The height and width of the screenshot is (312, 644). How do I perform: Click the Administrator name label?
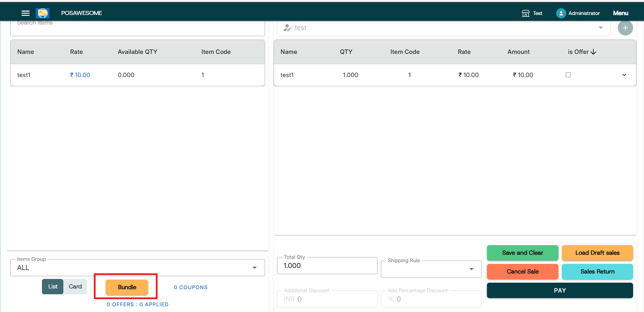tap(584, 13)
